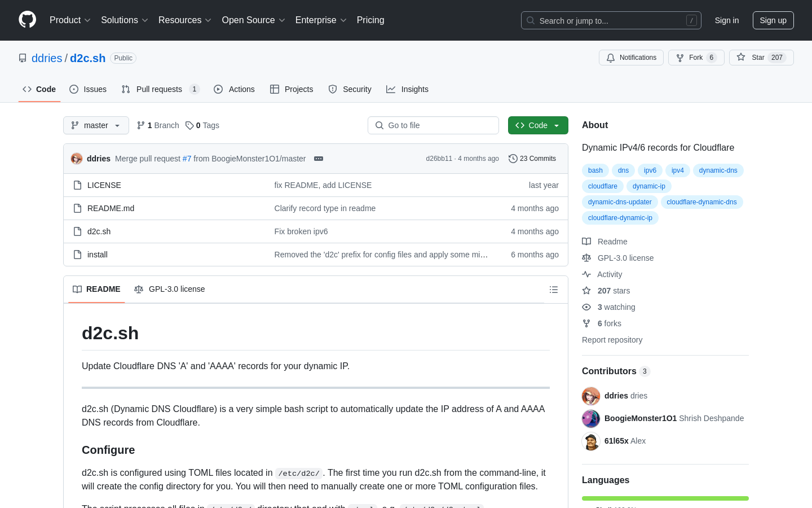
Task: Click the Sign up button
Action: pyautogui.click(x=773, y=20)
